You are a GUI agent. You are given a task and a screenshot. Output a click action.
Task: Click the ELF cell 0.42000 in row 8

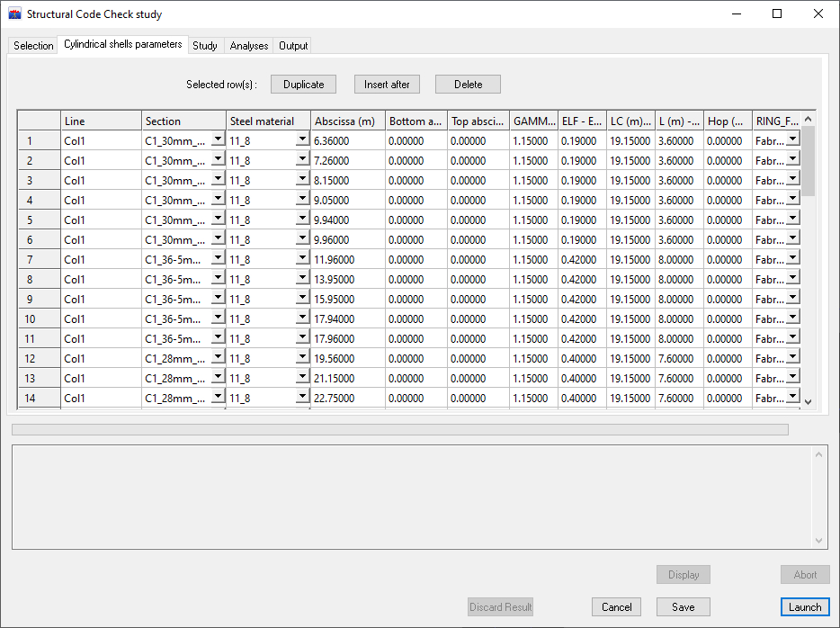[581, 280]
